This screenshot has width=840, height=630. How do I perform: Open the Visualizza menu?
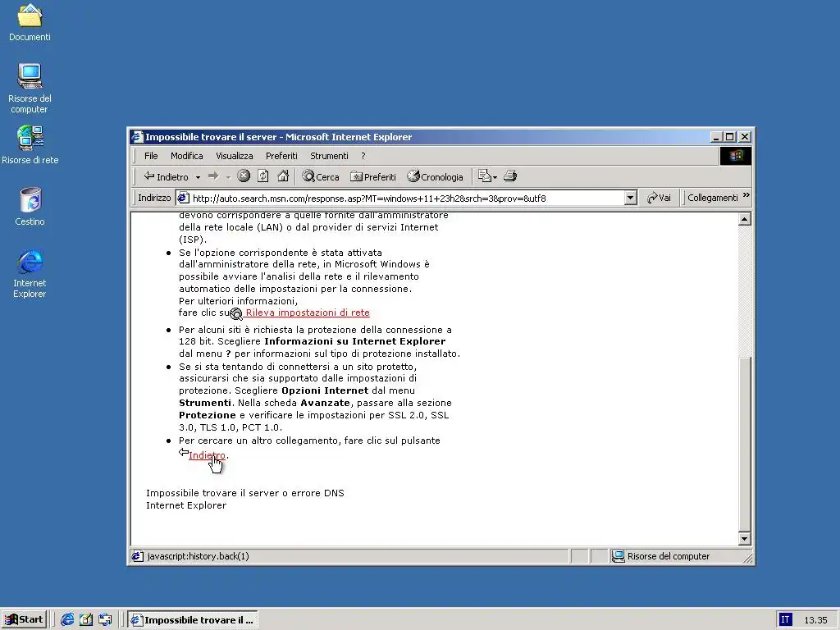[234, 156]
